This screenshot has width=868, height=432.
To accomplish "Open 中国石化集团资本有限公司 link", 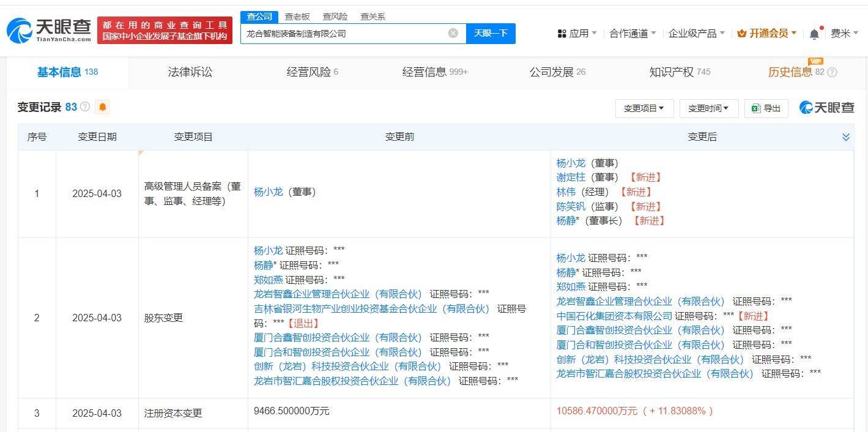I will [x=614, y=316].
